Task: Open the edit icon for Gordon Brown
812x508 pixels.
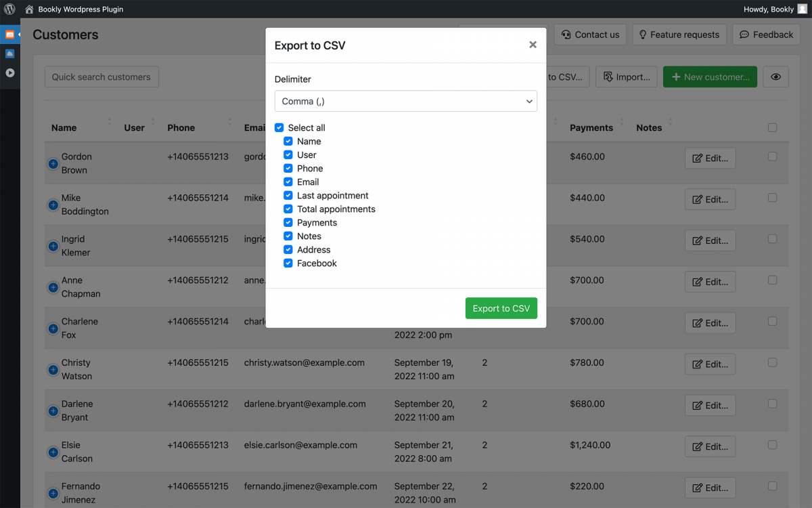Action: pyautogui.click(x=710, y=158)
